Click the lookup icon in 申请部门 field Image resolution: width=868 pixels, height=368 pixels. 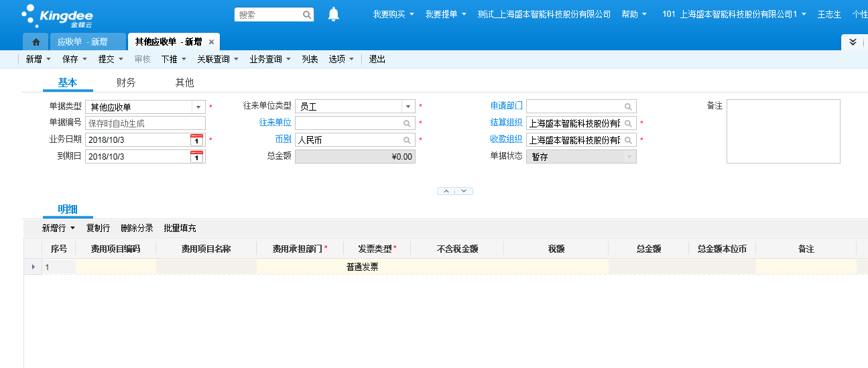pyautogui.click(x=628, y=107)
